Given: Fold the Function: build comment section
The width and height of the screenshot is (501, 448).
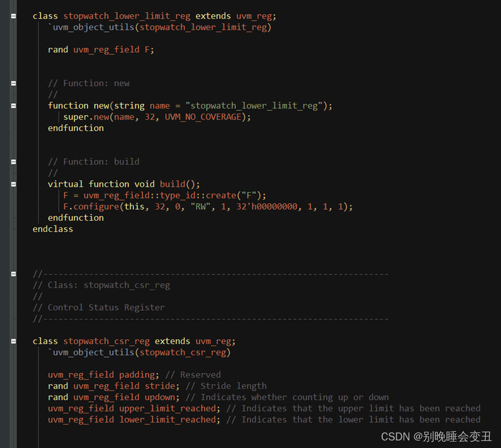Looking at the screenshot, I should click(x=13, y=161).
